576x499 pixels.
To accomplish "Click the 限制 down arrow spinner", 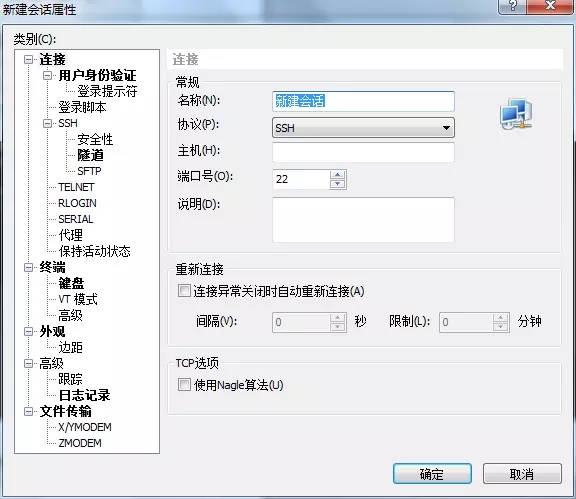I will click(500, 327).
